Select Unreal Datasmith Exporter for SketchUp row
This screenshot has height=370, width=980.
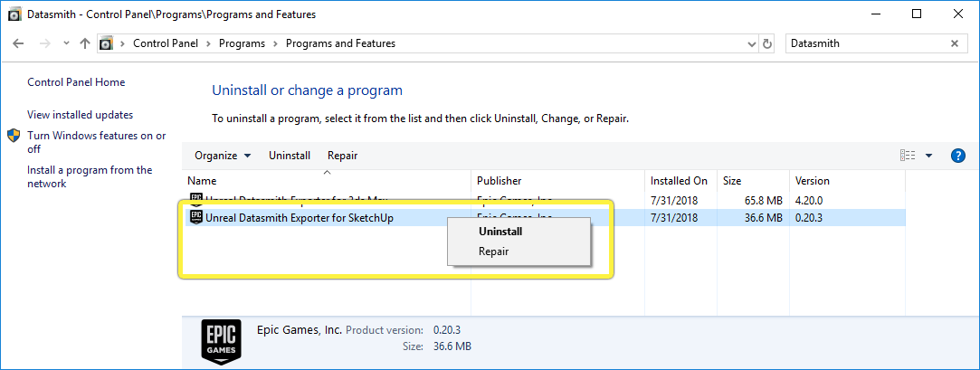pos(545,218)
